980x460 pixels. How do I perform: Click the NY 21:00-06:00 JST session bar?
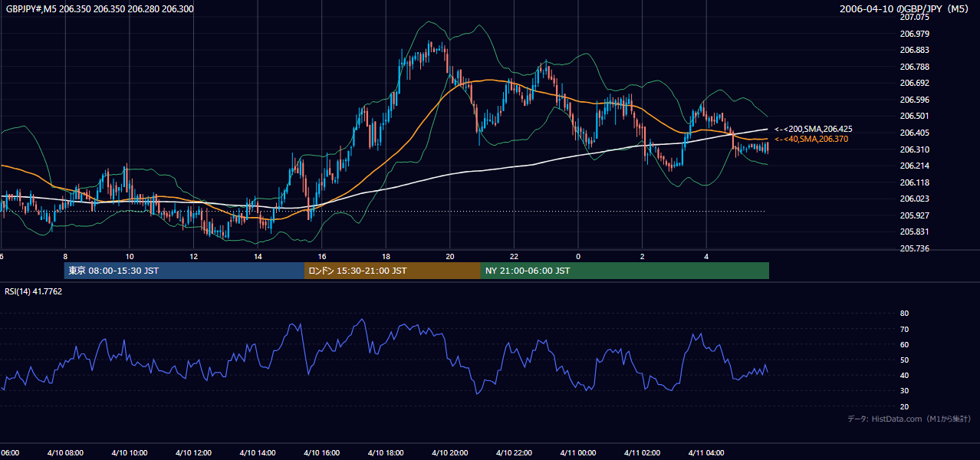[x=625, y=271]
